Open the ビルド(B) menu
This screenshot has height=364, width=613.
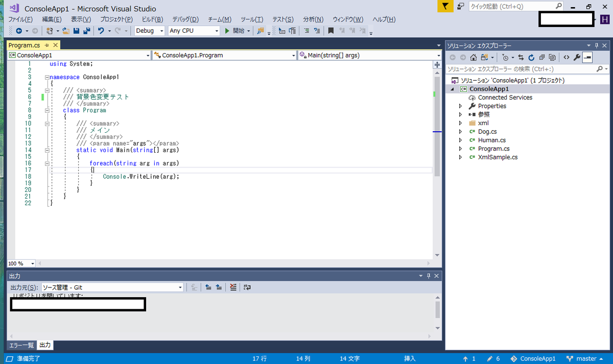point(152,19)
